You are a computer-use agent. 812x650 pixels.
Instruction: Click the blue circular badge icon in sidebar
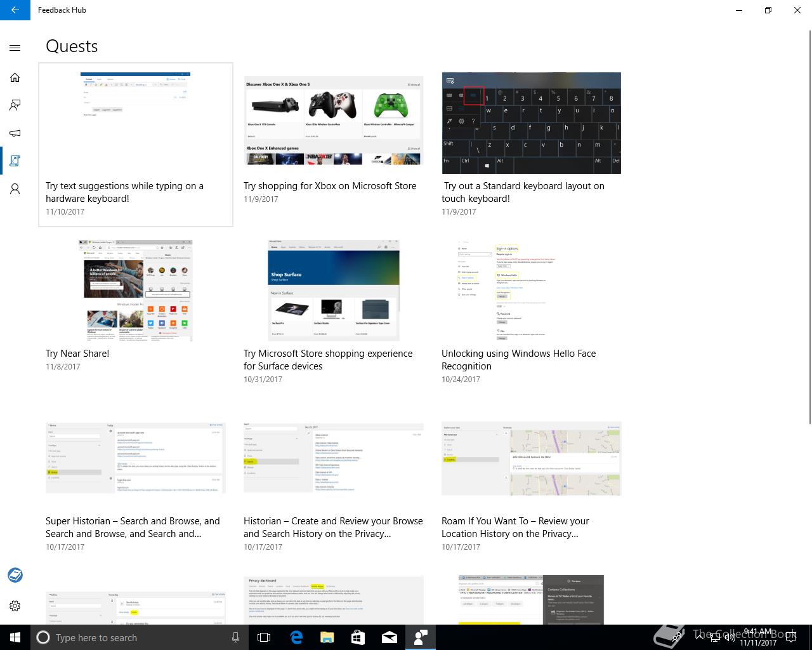click(15, 575)
